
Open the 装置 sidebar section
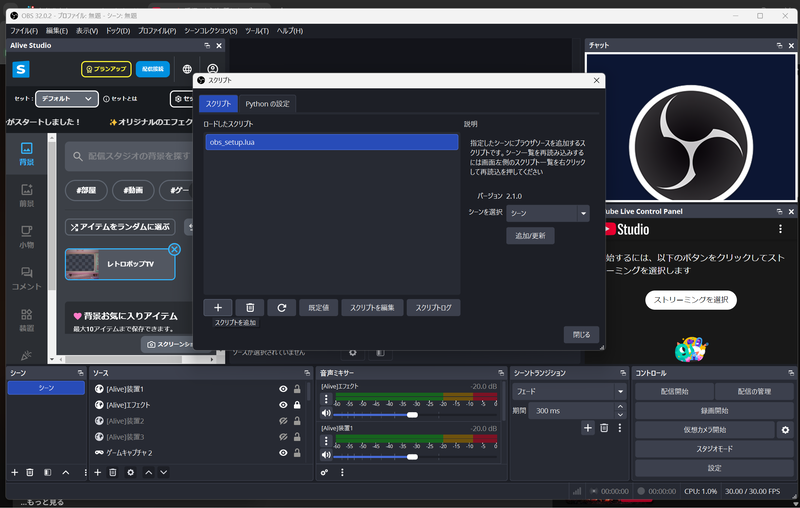coord(27,320)
